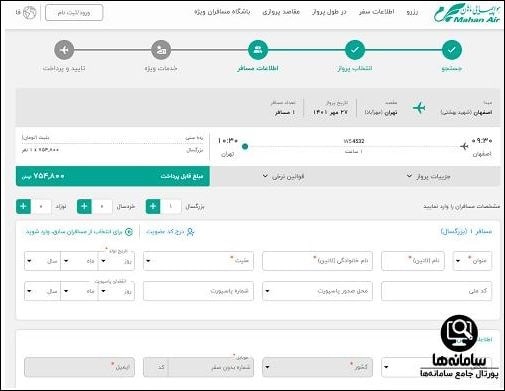Expand the fare rules section

coord(283,176)
